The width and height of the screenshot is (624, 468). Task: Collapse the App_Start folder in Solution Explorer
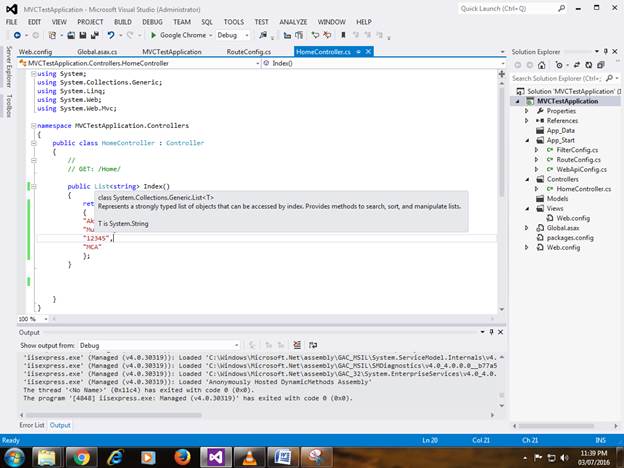click(x=527, y=140)
